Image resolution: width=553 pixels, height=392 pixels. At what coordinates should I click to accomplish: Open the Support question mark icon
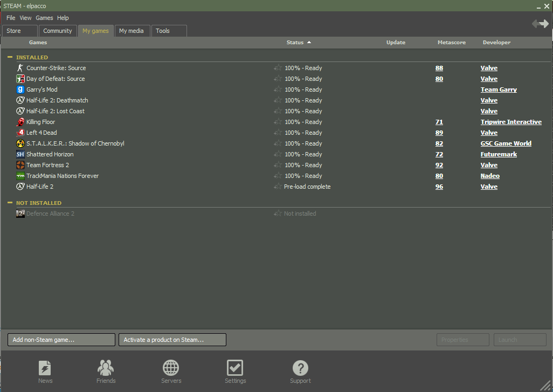coord(300,368)
